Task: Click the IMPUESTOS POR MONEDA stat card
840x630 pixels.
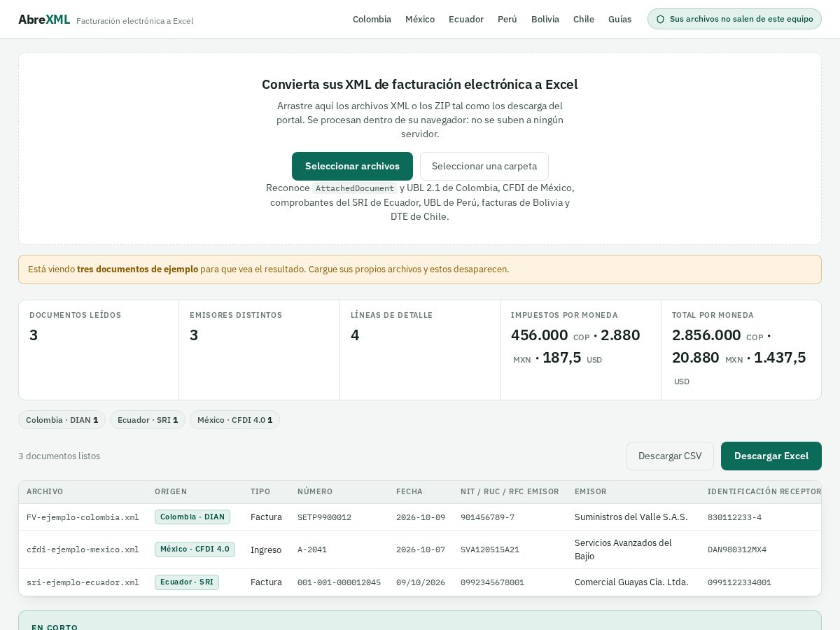Action: 580,350
